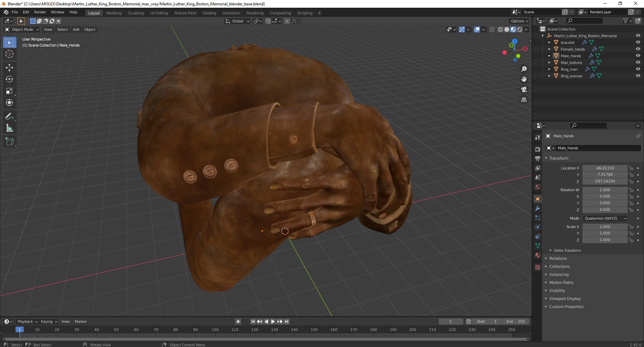Screen dimensions: 644x347
Task: Switch to wireframe viewport shading
Action: [x=500, y=29]
